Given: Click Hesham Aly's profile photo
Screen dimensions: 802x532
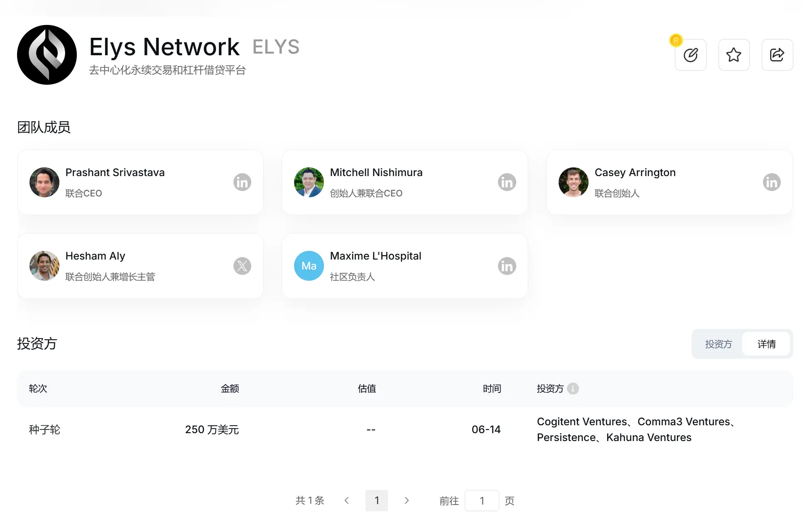Looking at the screenshot, I should (44, 266).
